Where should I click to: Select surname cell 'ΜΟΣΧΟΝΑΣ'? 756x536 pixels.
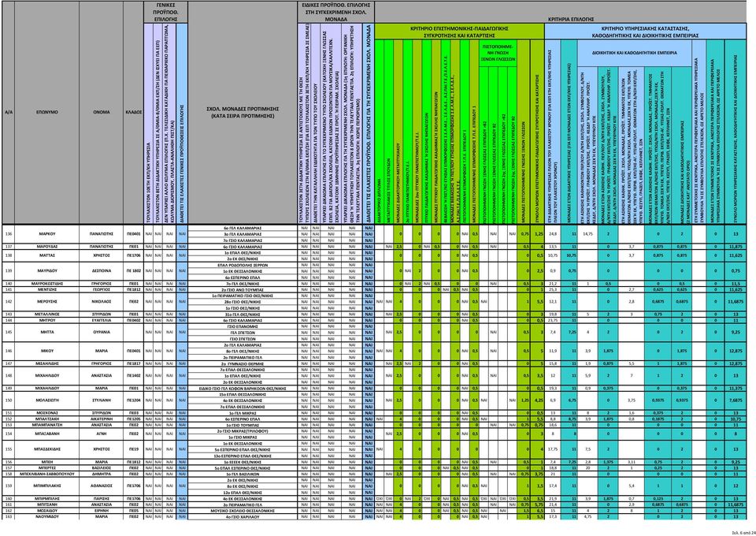tap(46, 413)
